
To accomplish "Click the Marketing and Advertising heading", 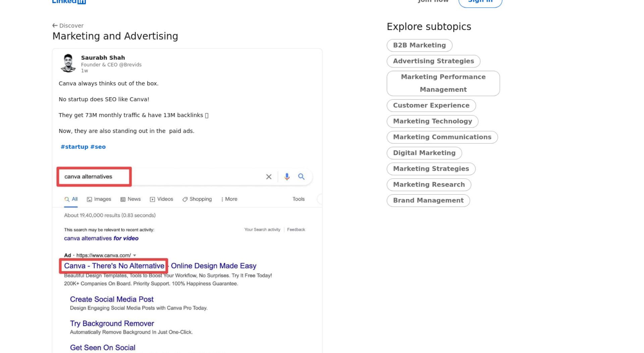I will pos(115,36).
